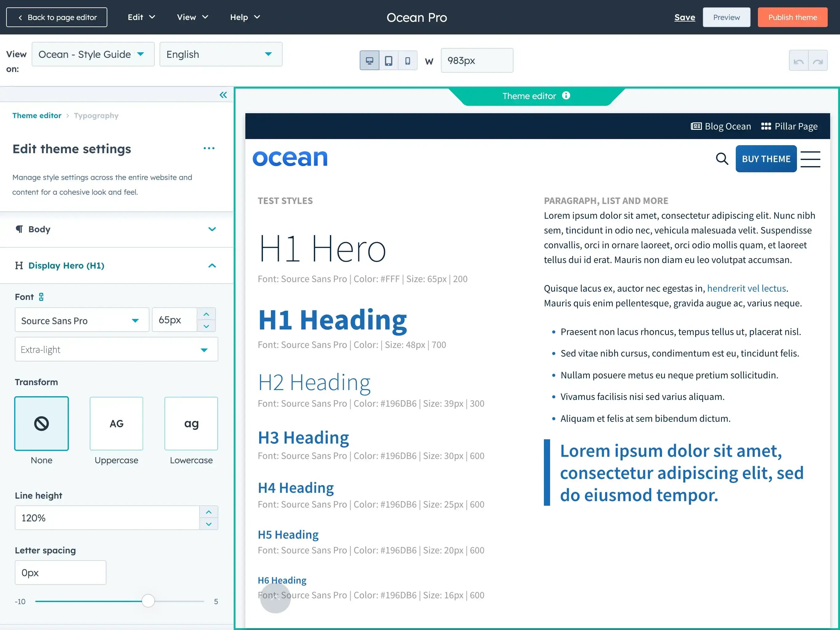Click the Publish theme button
The image size is (840, 630).
coord(793,17)
